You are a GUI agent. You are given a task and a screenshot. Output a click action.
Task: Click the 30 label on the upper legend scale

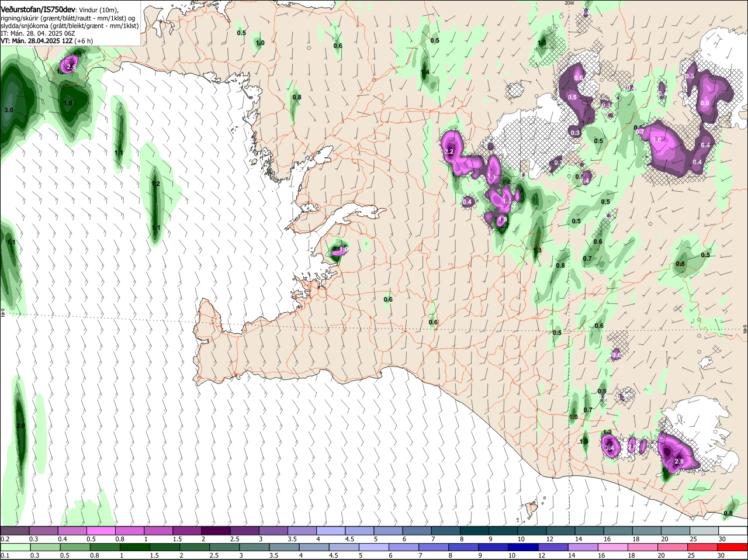click(722, 539)
